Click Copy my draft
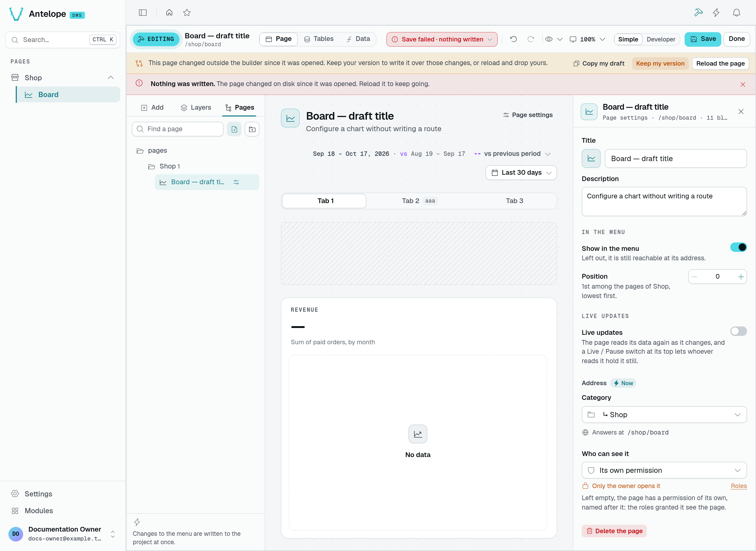Screen dimensions: 756x551 [599, 63]
